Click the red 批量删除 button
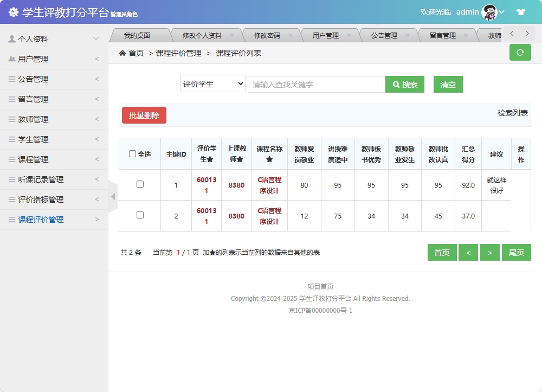The image size is (542, 392). click(144, 115)
